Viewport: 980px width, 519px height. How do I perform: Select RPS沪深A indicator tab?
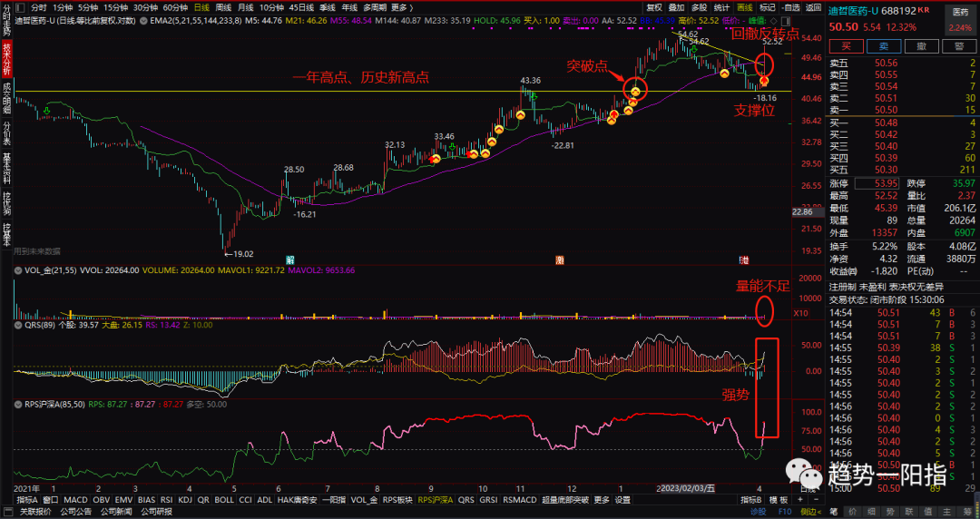click(435, 500)
